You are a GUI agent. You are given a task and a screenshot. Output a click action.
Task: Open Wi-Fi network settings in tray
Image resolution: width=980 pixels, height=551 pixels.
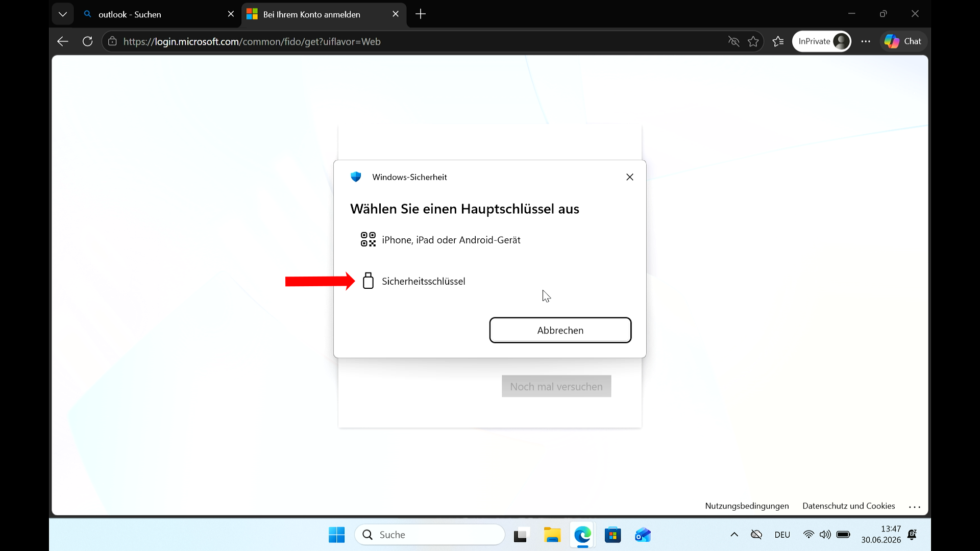[808, 535]
